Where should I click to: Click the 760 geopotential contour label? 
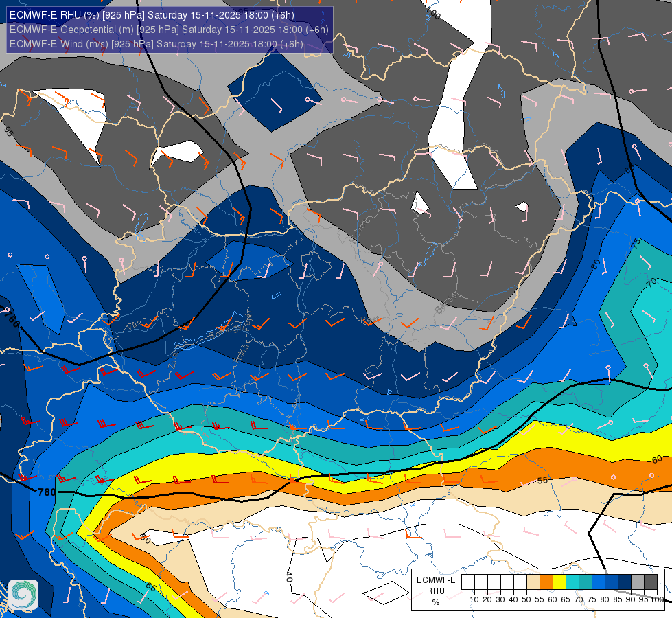click(12, 319)
